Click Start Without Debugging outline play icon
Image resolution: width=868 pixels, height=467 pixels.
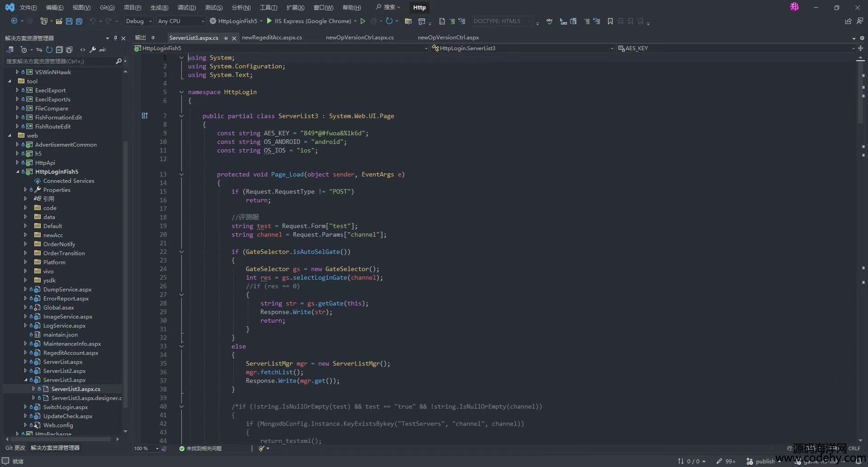point(363,21)
